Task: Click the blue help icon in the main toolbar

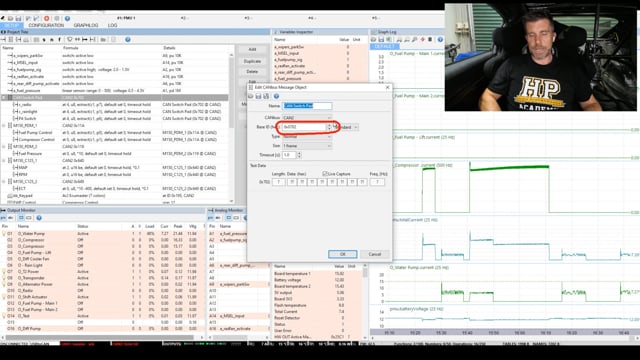Action: click(67, 18)
